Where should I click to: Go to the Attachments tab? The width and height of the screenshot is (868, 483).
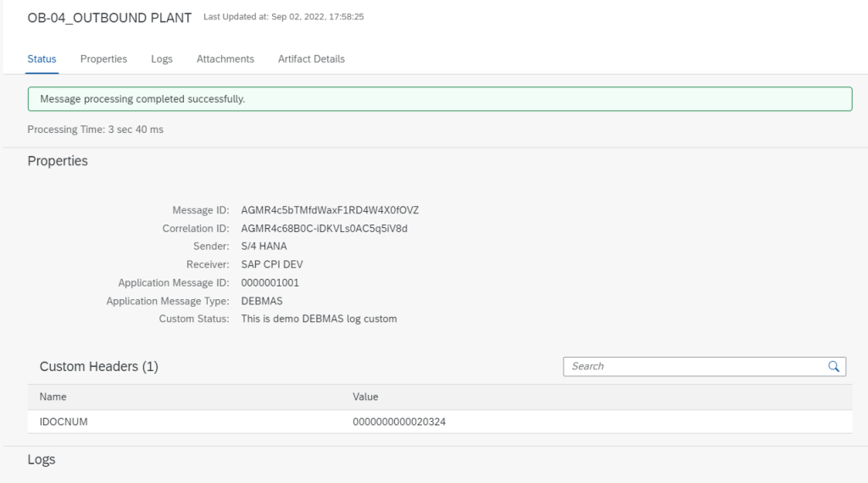(x=225, y=59)
